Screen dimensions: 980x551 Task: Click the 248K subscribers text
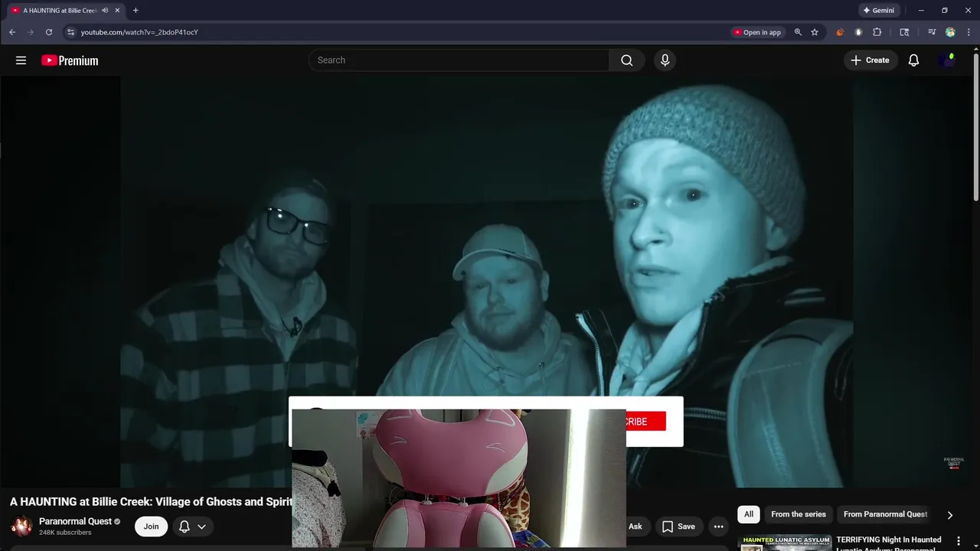(x=65, y=533)
